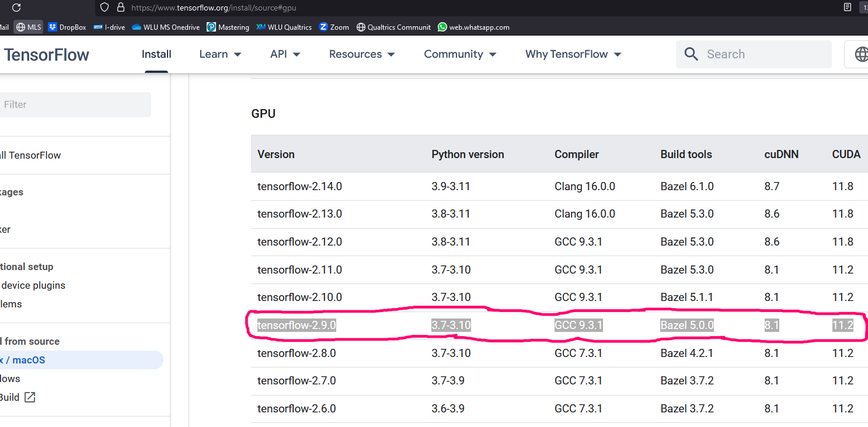Open the Mastering bookmark

click(228, 27)
